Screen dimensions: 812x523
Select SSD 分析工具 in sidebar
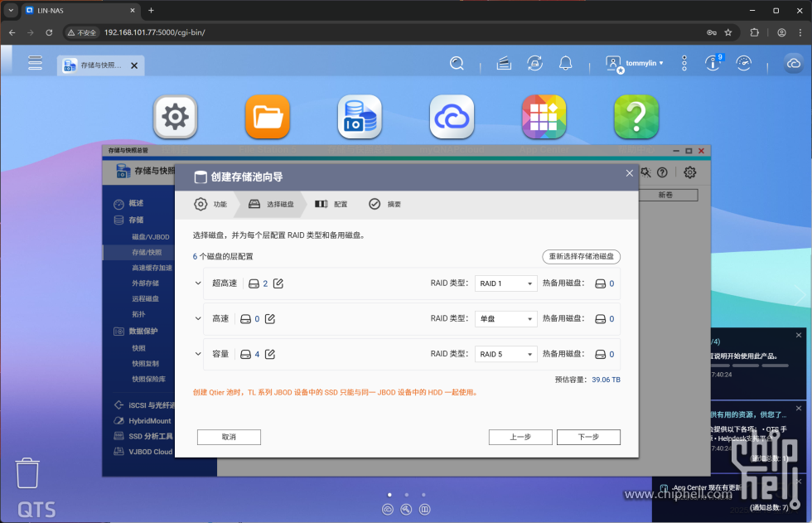tap(150, 436)
